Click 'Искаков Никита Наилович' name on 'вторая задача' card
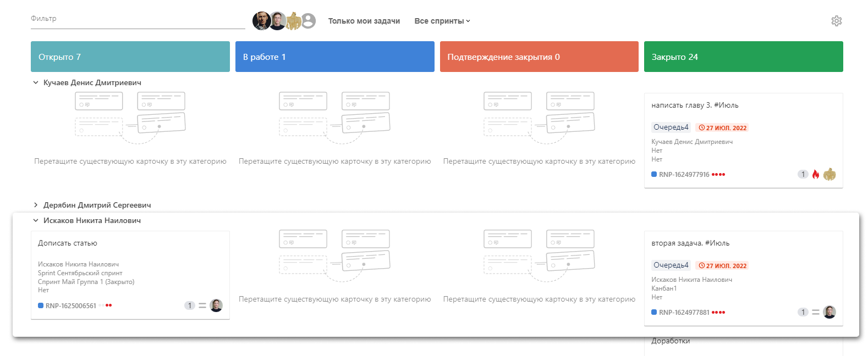The width and height of the screenshot is (868, 356). tap(691, 280)
